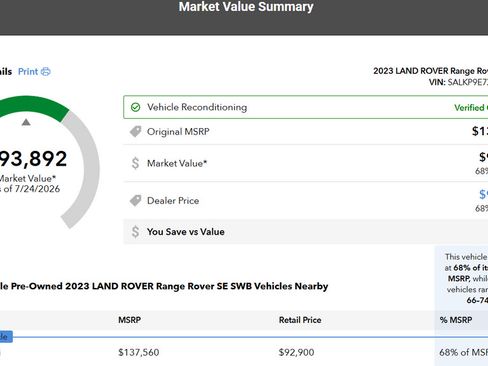The height and width of the screenshot is (366, 488).
Task: Sort by the MSRP column header
Action: 130,320
